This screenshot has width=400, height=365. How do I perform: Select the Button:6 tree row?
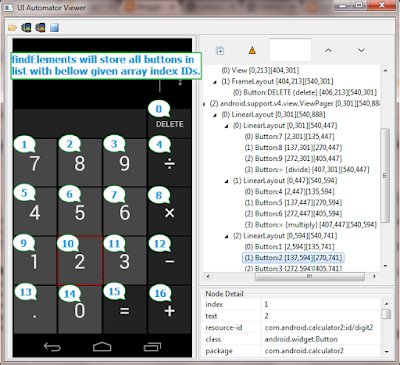tap(293, 213)
